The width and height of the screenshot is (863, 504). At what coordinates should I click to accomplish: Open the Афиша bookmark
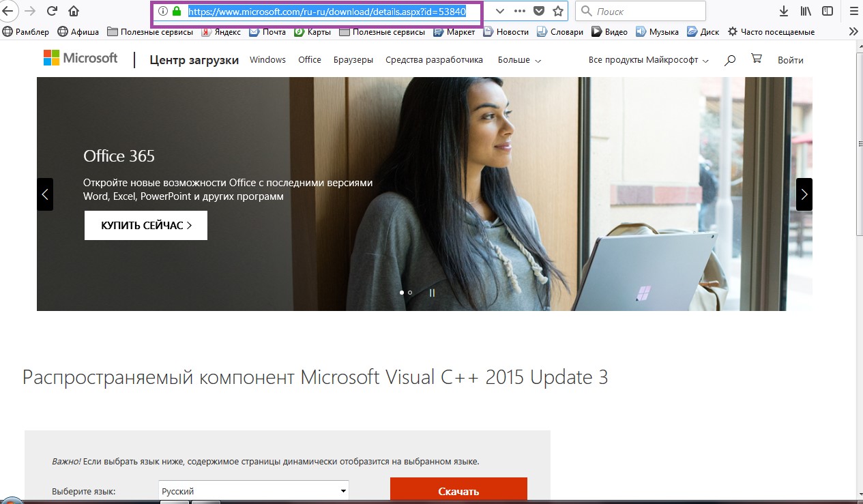click(x=78, y=31)
